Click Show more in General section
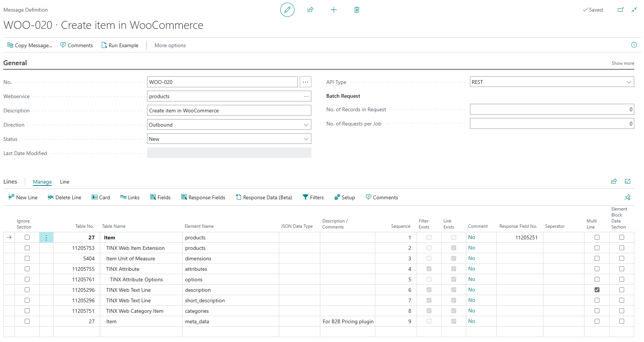Viewport: 644px width, 342px height. tap(623, 63)
